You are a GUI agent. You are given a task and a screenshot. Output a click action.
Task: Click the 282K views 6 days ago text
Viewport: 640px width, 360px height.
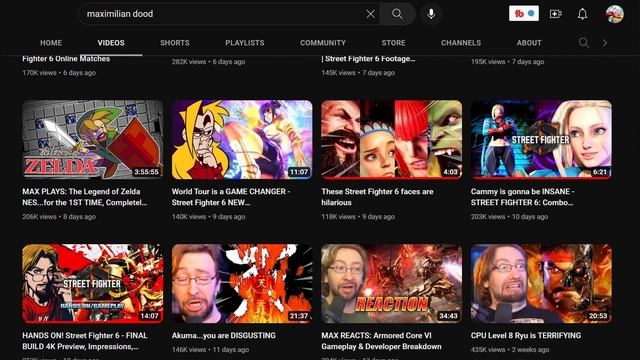[208, 62]
